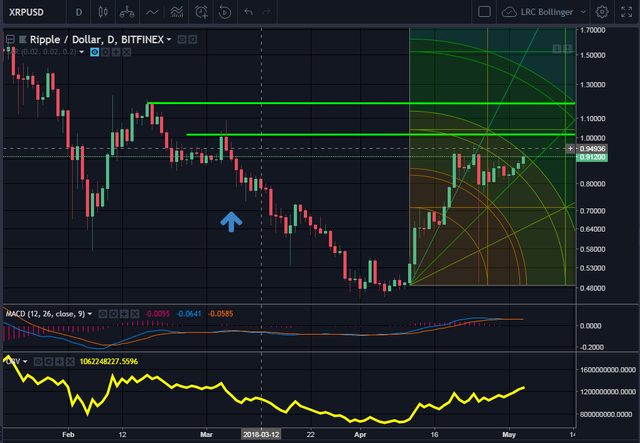Image resolution: width=640 pixels, height=443 pixels.
Task: Click the OBV indicator plus icon
Action: pyautogui.click(x=59, y=361)
